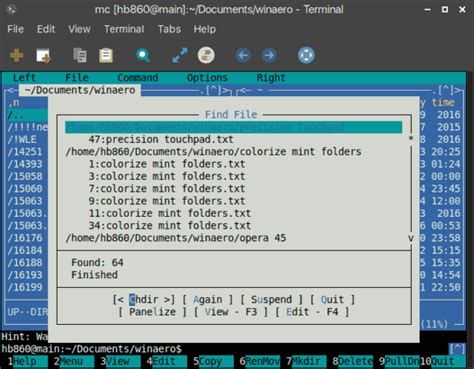Open the mc Left panel menu
The image size is (474, 369).
click(24, 78)
